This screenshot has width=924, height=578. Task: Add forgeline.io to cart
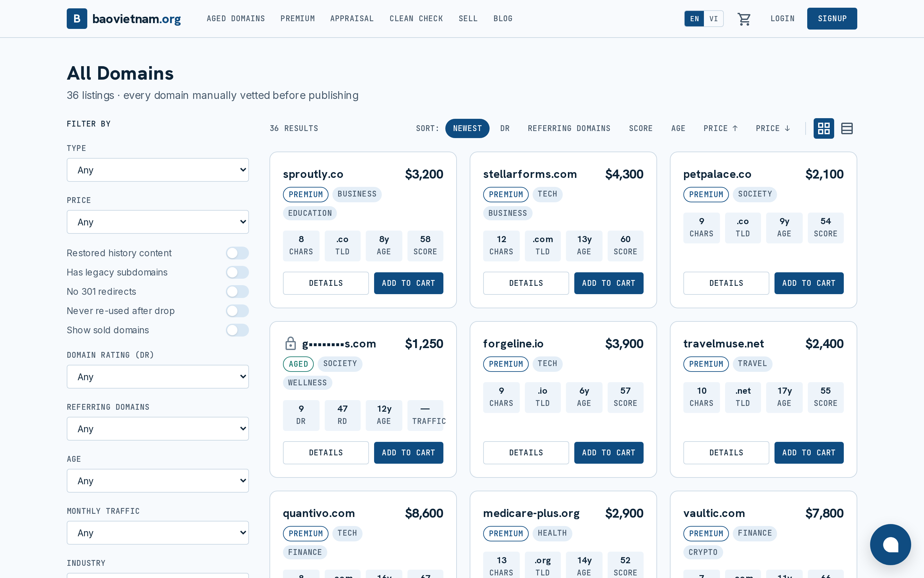pyautogui.click(x=609, y=453)
